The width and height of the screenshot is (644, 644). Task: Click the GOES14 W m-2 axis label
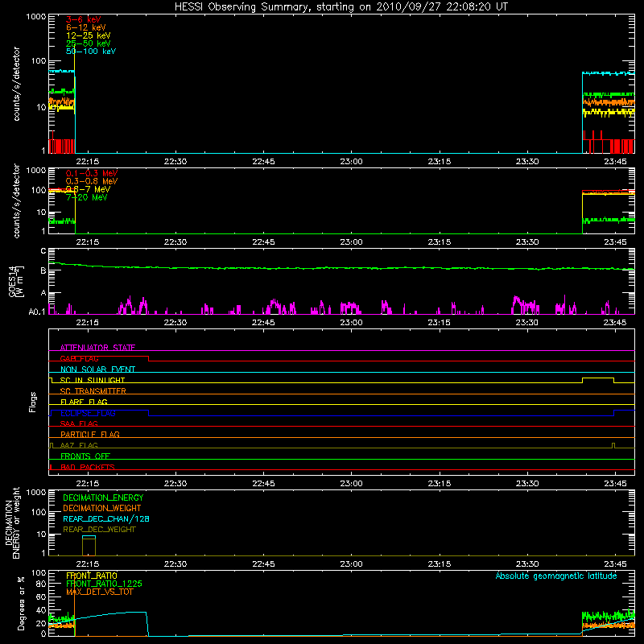click(16, 281)
